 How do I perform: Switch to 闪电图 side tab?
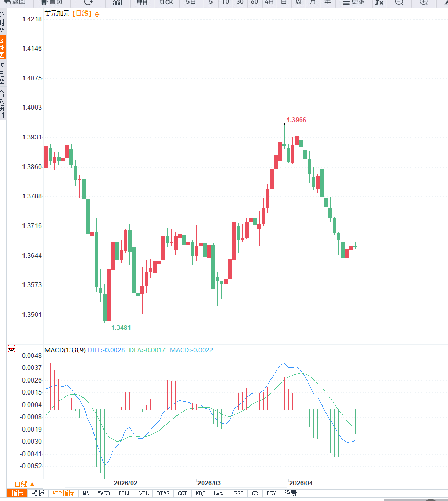[3, 74]
